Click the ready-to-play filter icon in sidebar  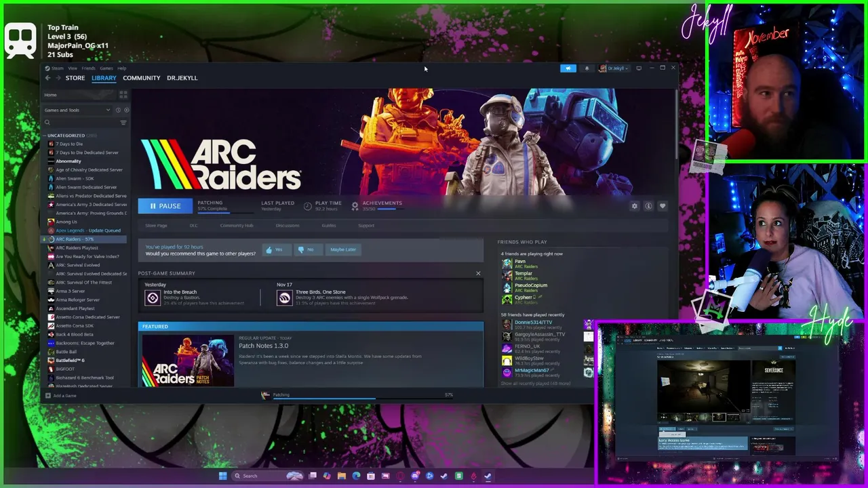(126, 110)
